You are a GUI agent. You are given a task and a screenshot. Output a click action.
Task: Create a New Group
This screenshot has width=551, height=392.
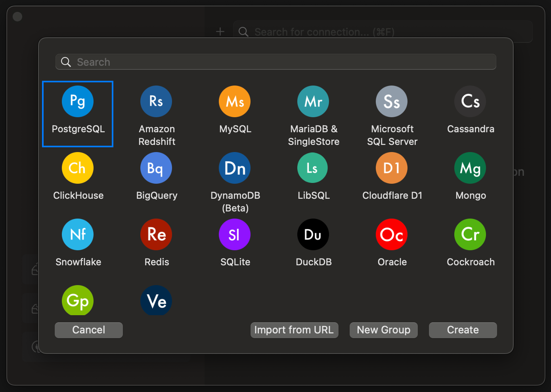coord(383,330)
